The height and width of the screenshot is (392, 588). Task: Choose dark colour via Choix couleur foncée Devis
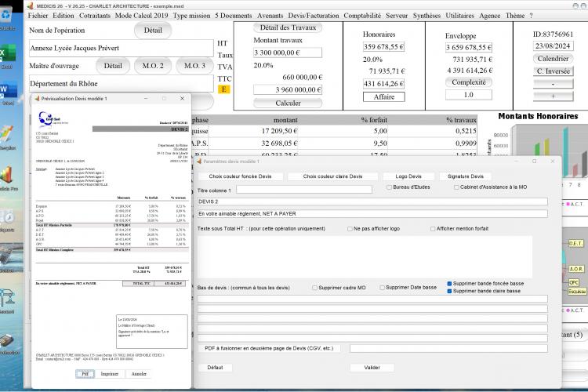point(240,176)
